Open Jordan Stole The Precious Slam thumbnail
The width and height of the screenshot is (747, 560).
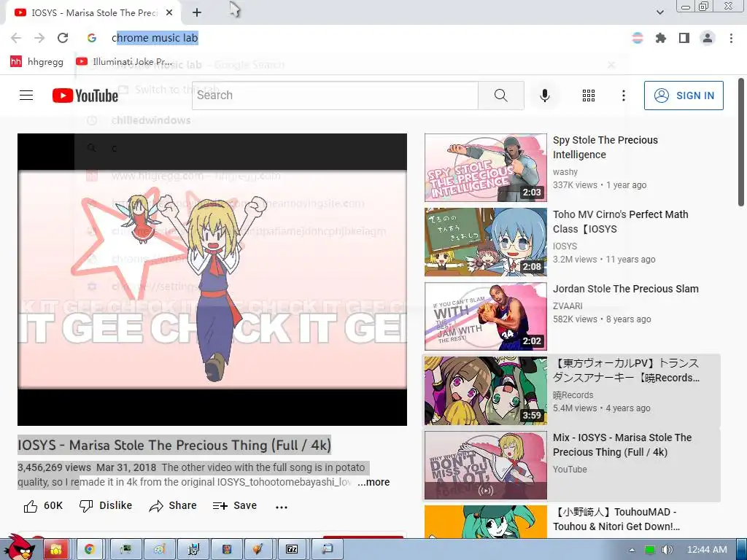[x=485, y=316]
